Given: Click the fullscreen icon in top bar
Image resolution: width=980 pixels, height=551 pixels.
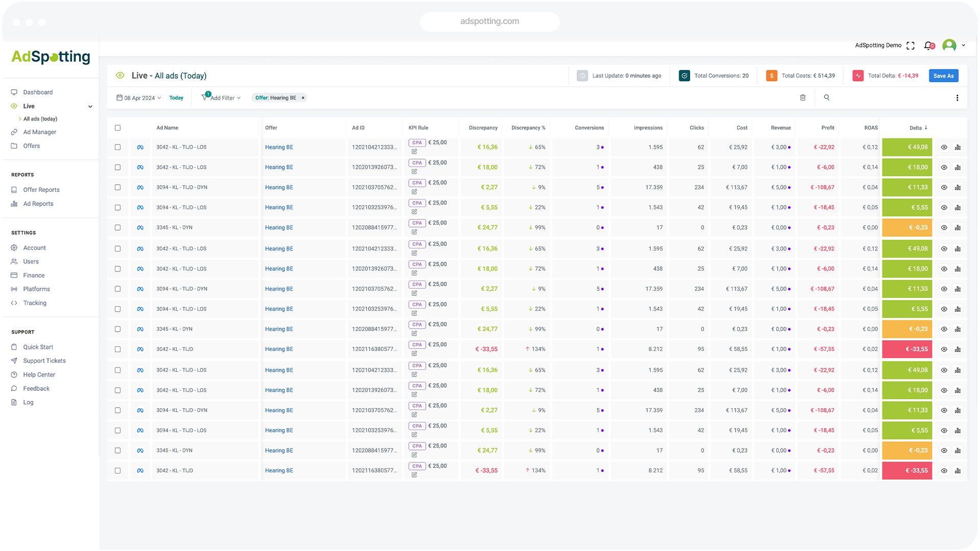Looking at the screenshot, I should [x=910, y=46].
